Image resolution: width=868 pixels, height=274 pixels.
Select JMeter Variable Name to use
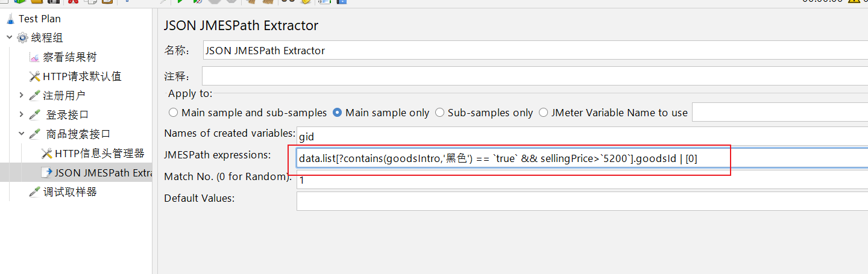(544, 113)
